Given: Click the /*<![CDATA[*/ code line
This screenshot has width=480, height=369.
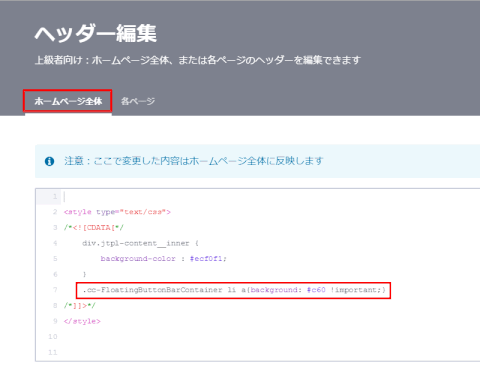Looking at the screenshot, I should (94, 228).
